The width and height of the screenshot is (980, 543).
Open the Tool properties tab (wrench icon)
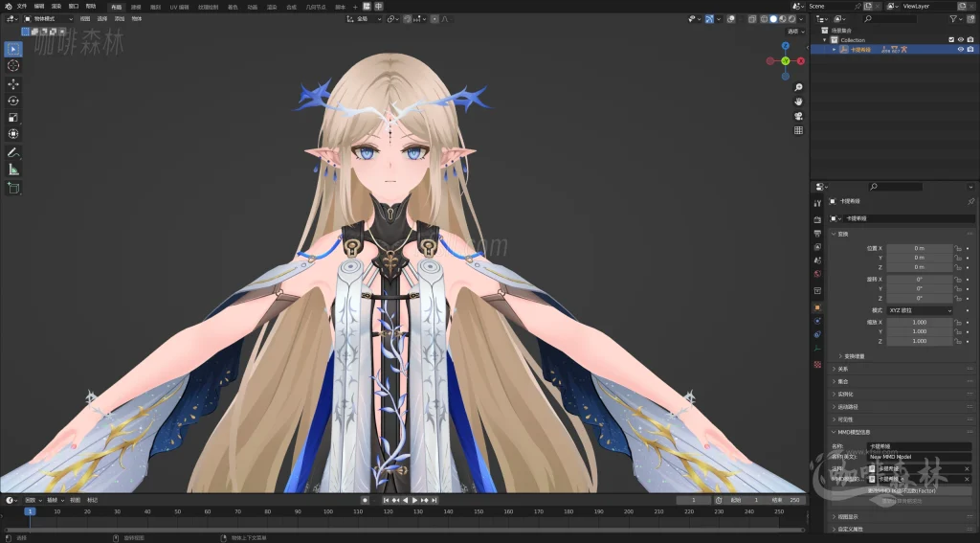(x=817, y=203)
